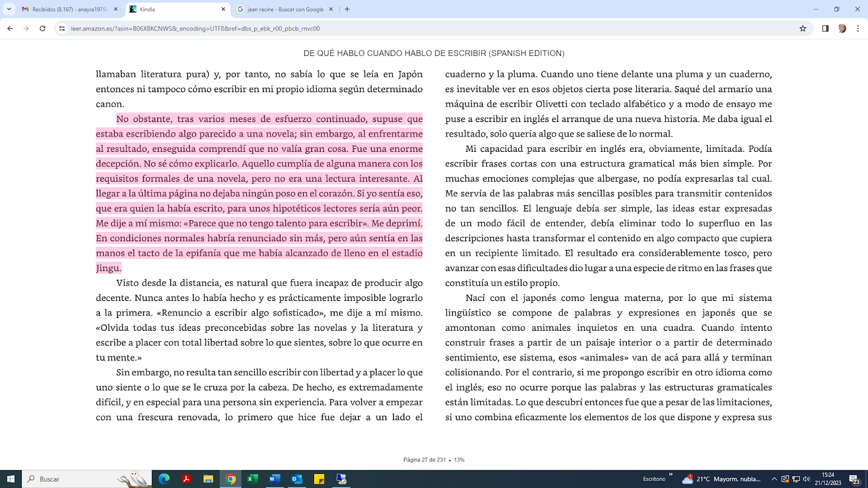This screenshot has width=868, height=488.
Task: Open Outlook from the taskbar
Action: 297,479
